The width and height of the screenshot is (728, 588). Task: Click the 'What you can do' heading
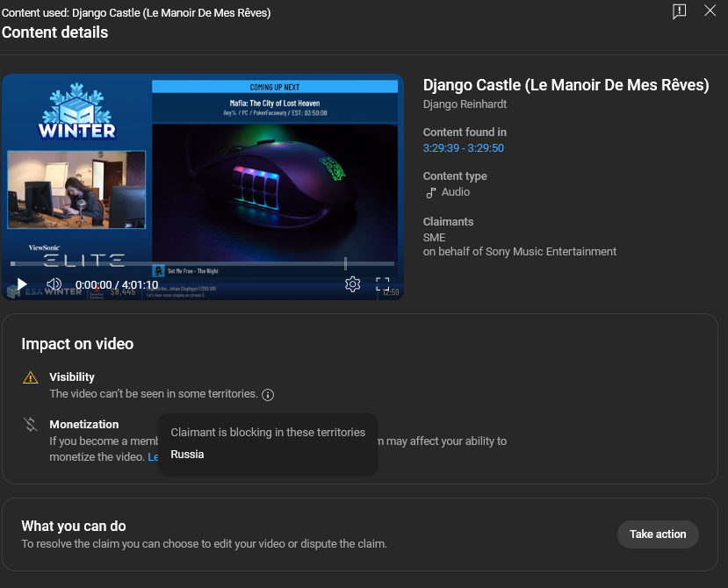74,526
